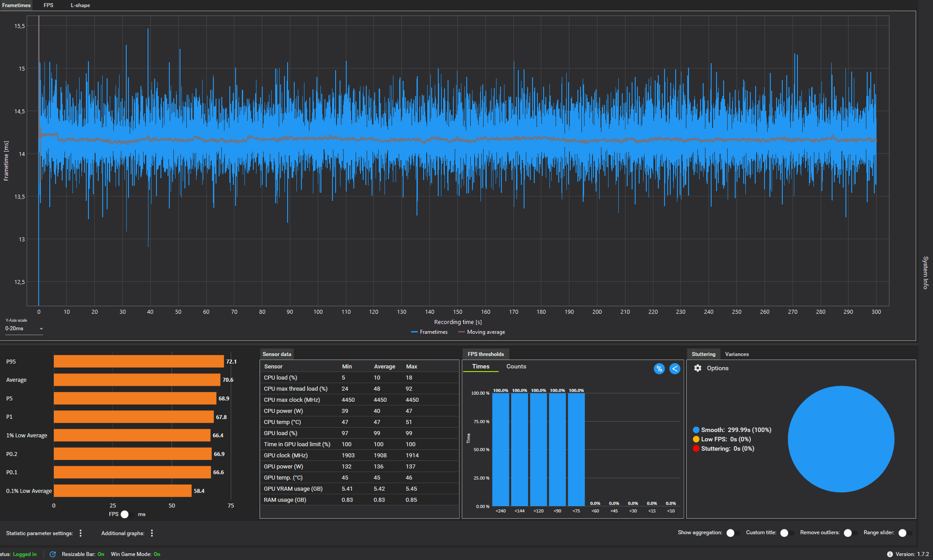Screen dimensions: 933x560
Task: Open Statistic parameter settings menu dots
Action: point(80,533)
